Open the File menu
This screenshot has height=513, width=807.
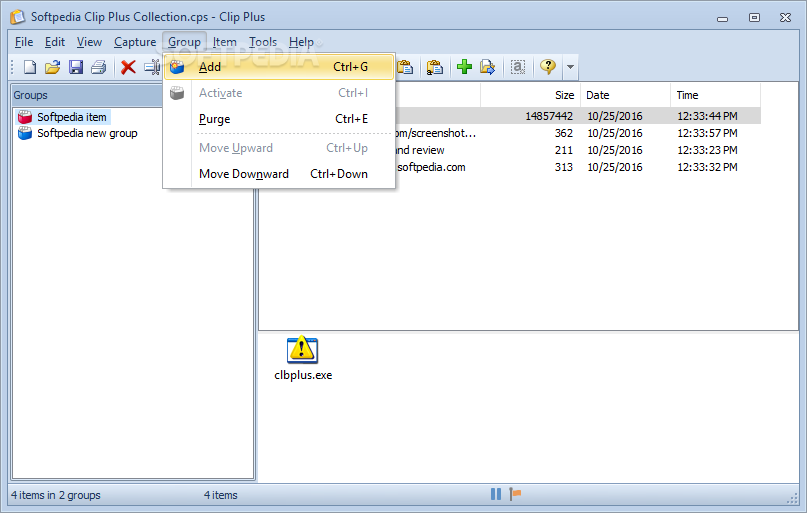[x=24, y=42]
